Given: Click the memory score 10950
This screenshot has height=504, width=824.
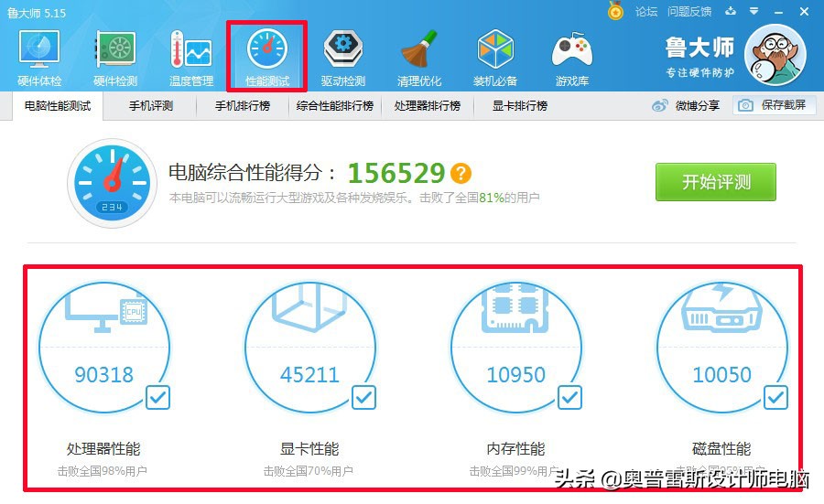Looking at the screenshot, I should coord(516,375).
